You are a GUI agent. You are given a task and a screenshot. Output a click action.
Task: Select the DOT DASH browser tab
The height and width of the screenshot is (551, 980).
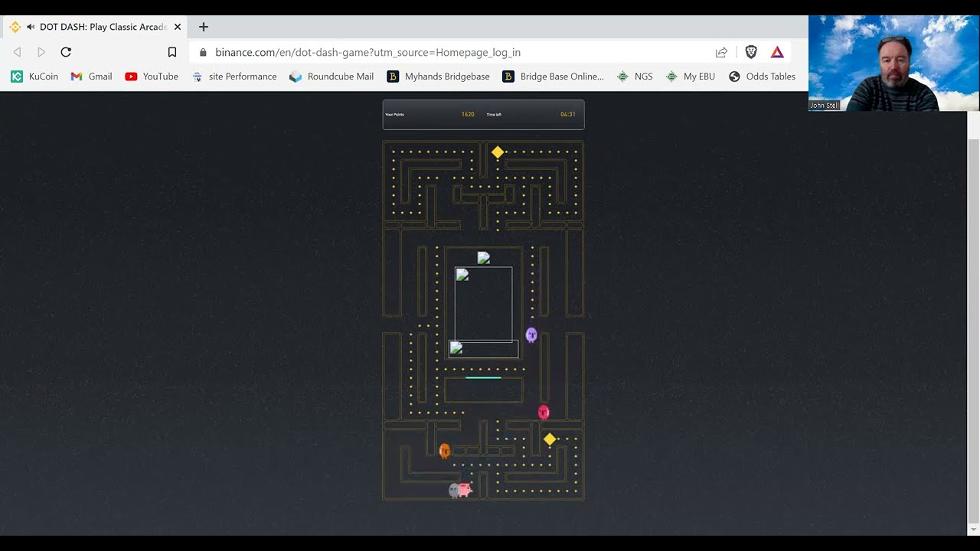pyautogui.click(x=96, y=27)
